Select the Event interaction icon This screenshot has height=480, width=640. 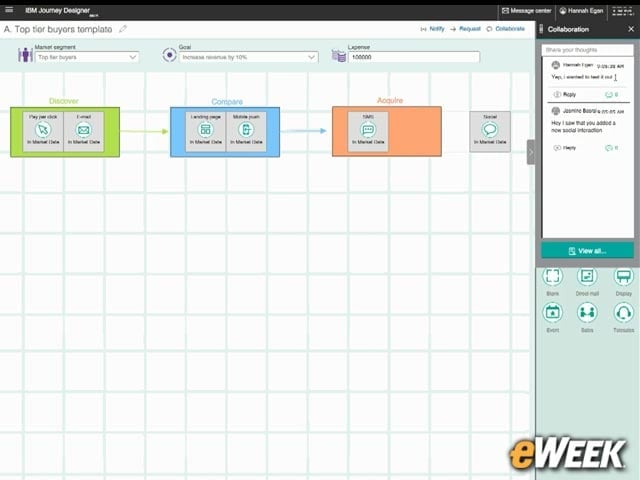pyautogui.click(x=552, y=313)
